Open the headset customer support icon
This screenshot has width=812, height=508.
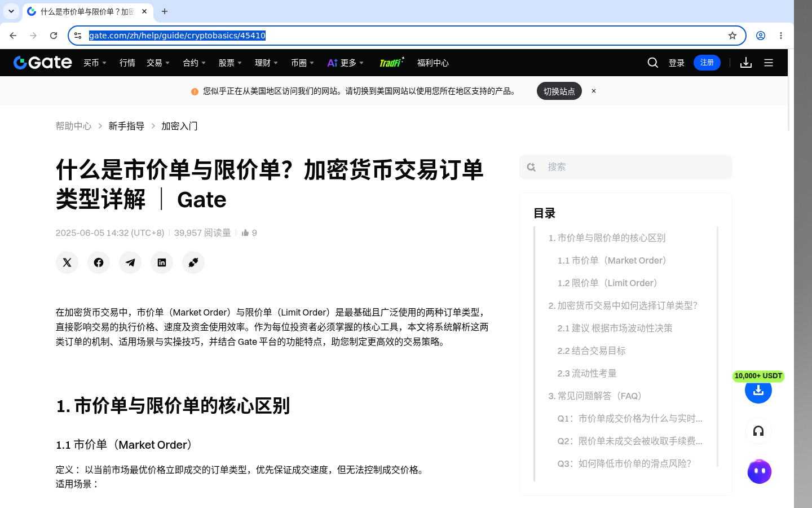(x=758, y=431)
